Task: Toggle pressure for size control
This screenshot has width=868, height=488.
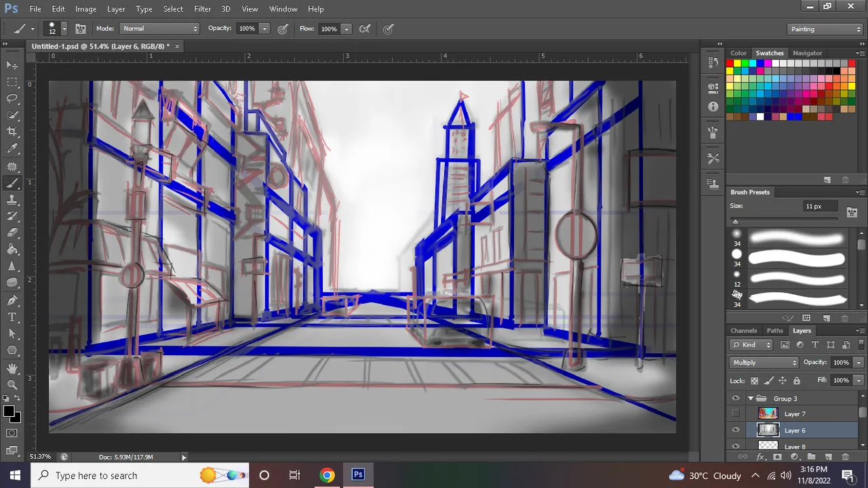Action: click(389, 28)
